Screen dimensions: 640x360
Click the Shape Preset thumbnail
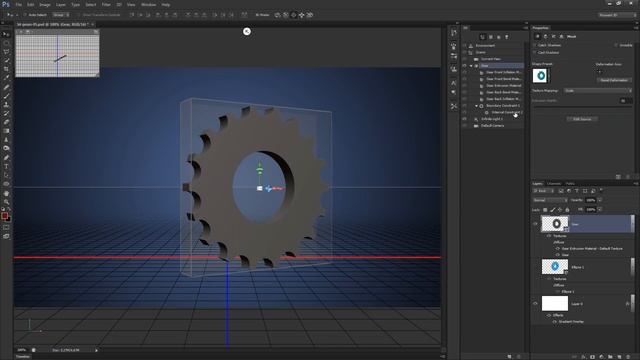pos(540,76)
